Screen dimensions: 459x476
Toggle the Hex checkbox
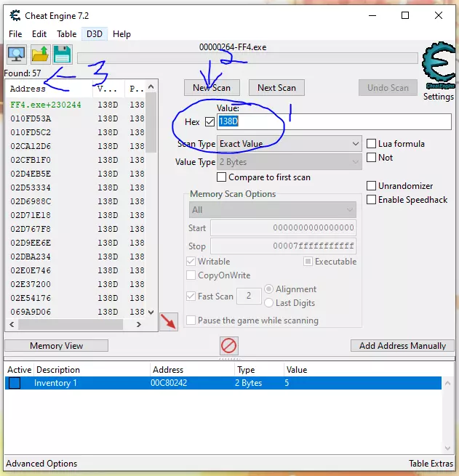[x=209, y=122]
